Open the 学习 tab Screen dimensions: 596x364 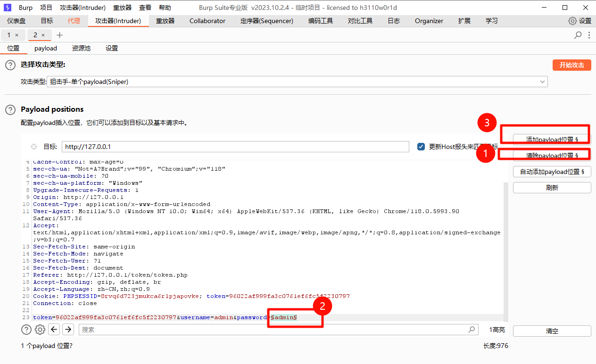(492, 21)
